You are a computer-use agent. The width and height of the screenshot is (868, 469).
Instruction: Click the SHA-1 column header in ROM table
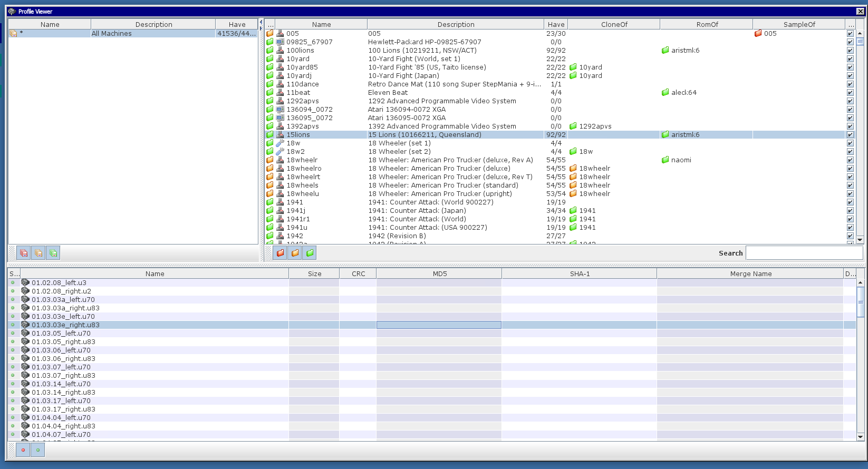tap(580, 273)
